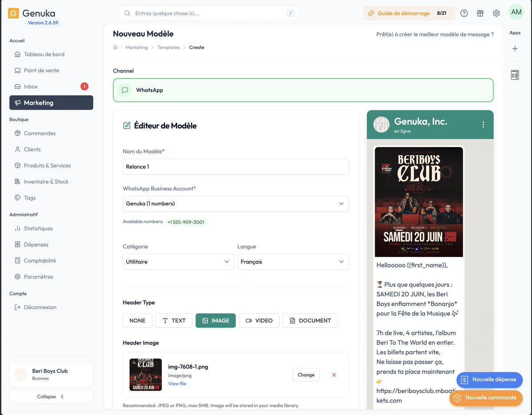Image resolution: width=532 pixels, height=415 pixels.
Task: Open the View file link
Action: [177, 384]
